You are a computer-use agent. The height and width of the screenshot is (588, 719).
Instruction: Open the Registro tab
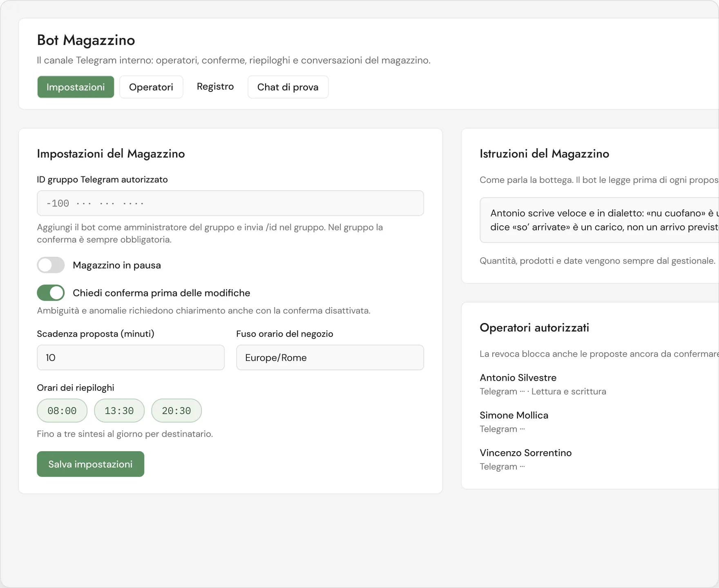coord(215,87)
